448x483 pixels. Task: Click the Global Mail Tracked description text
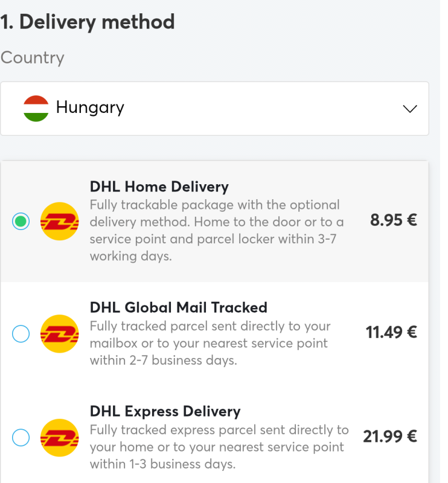[210, 343]
